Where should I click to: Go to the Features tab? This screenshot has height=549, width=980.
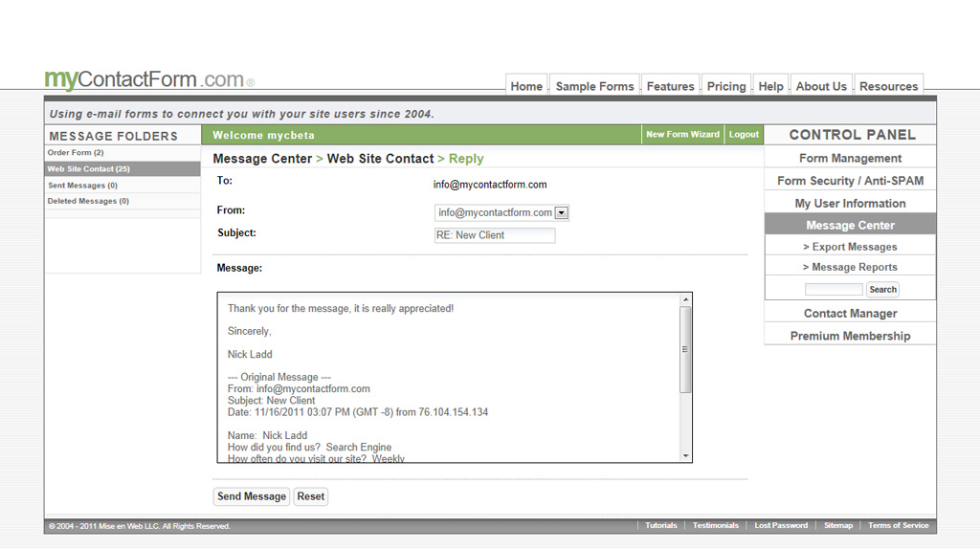click(x=670, y=86)
